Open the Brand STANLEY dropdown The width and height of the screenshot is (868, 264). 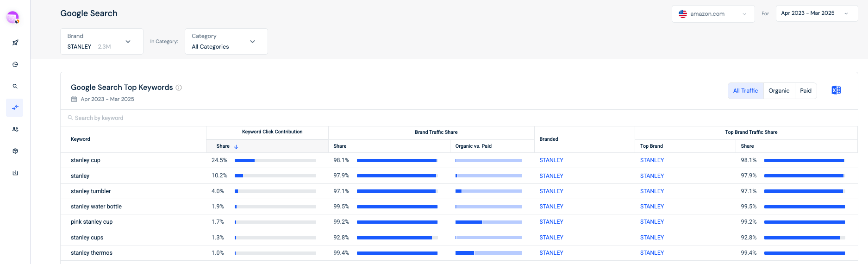click(x=101, y=42)
